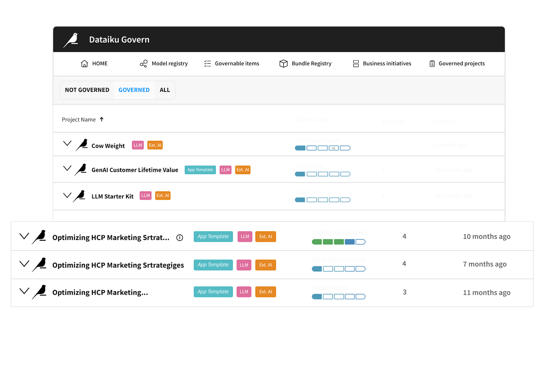Click Ext. AI tag on LLM Starter Kit
The height and width of the screenshot is (392, 543).
point(163,195)
